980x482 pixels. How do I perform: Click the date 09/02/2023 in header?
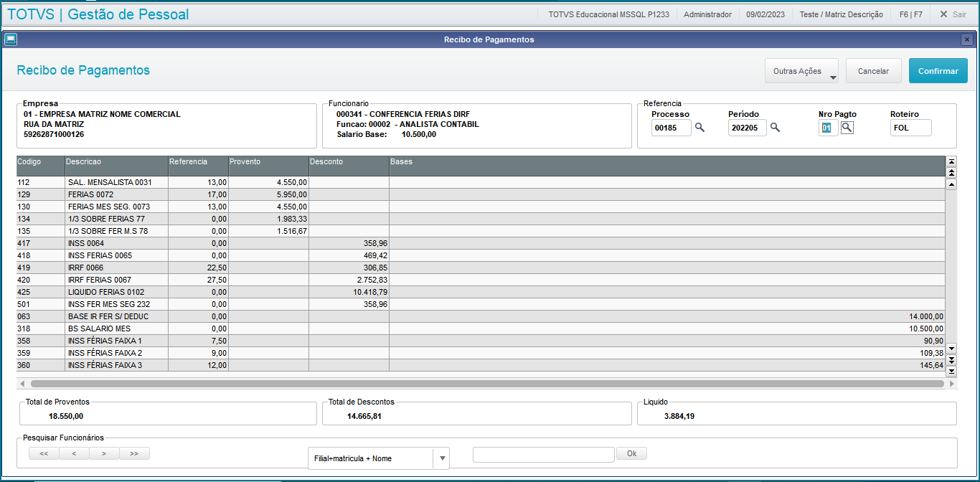click(765, 14)
